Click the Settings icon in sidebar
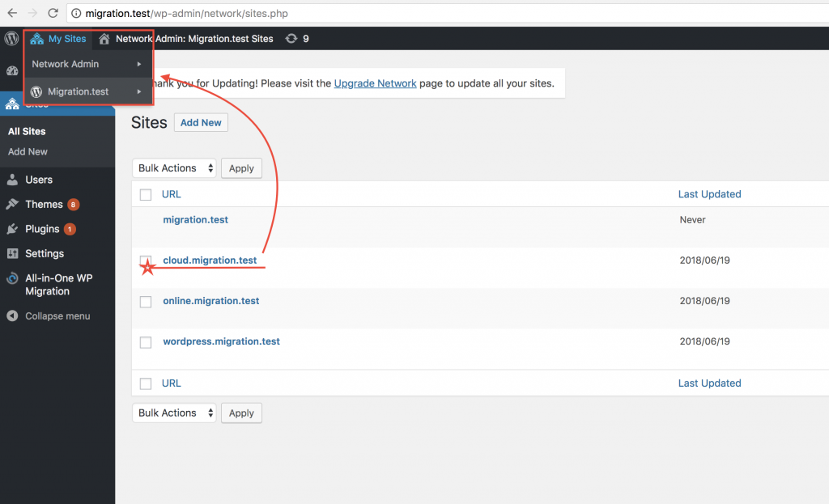Screen dimensions: 829x504 point(12,254)
